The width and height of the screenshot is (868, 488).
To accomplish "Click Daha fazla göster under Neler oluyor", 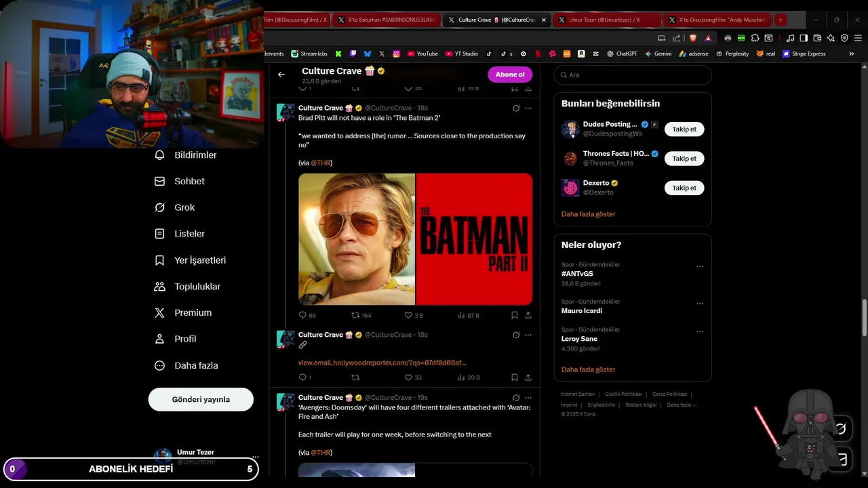I will click(x=589, y=369).
